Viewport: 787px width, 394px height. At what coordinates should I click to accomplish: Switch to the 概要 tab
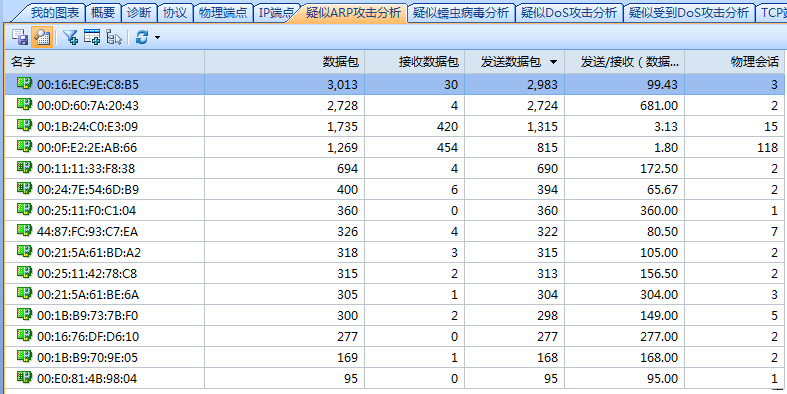[x=103, y=13]
